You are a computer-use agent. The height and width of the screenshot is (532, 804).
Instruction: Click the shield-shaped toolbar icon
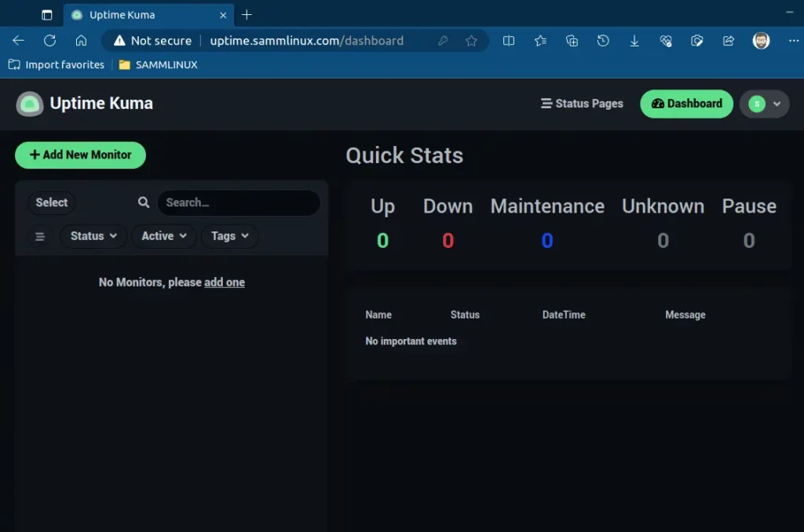coord(697,41)
